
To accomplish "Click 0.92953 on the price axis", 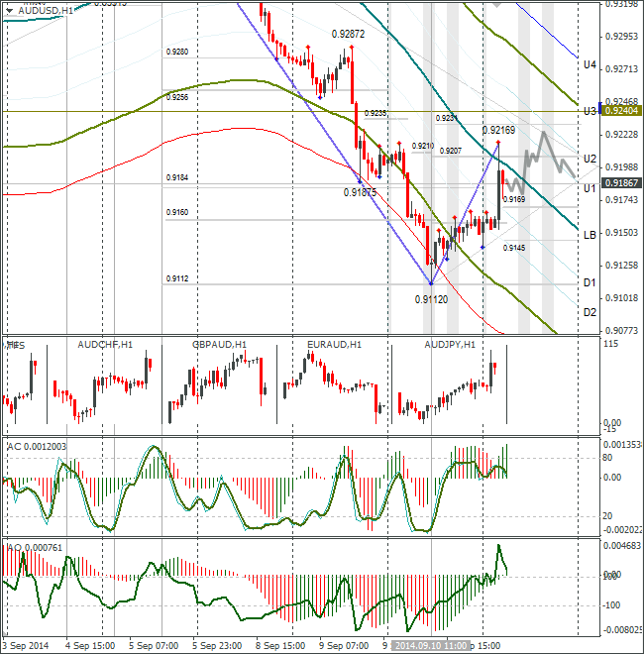I will point(621,37).
